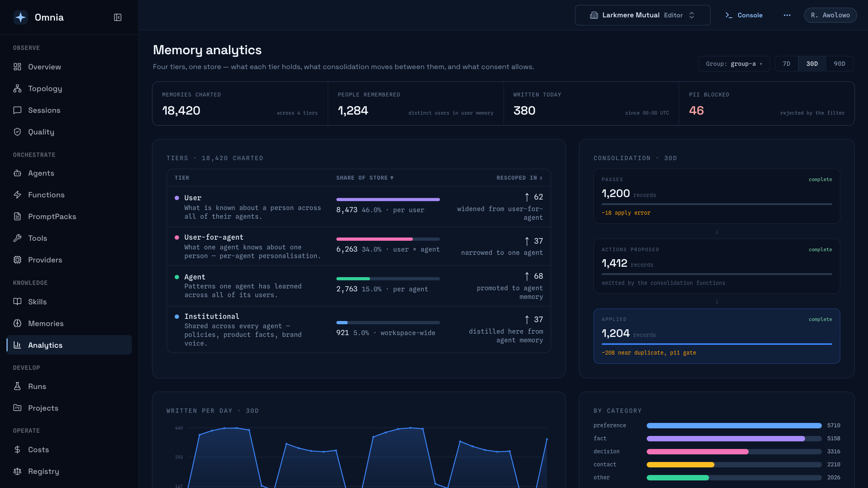Navigate to Agents in sidebar

[69, 173]
